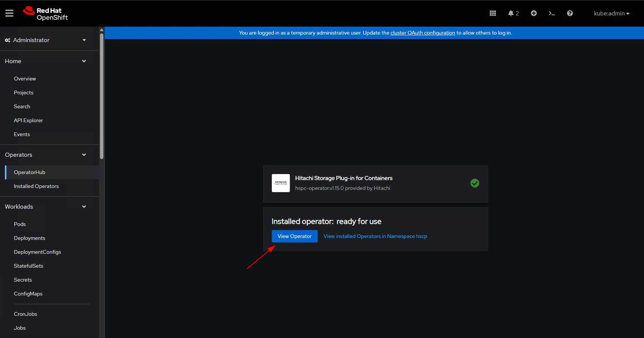Click the sidebar vertical scrollbar thumb
Viewport: 644px width, 338px height.
tap(102, 96)
